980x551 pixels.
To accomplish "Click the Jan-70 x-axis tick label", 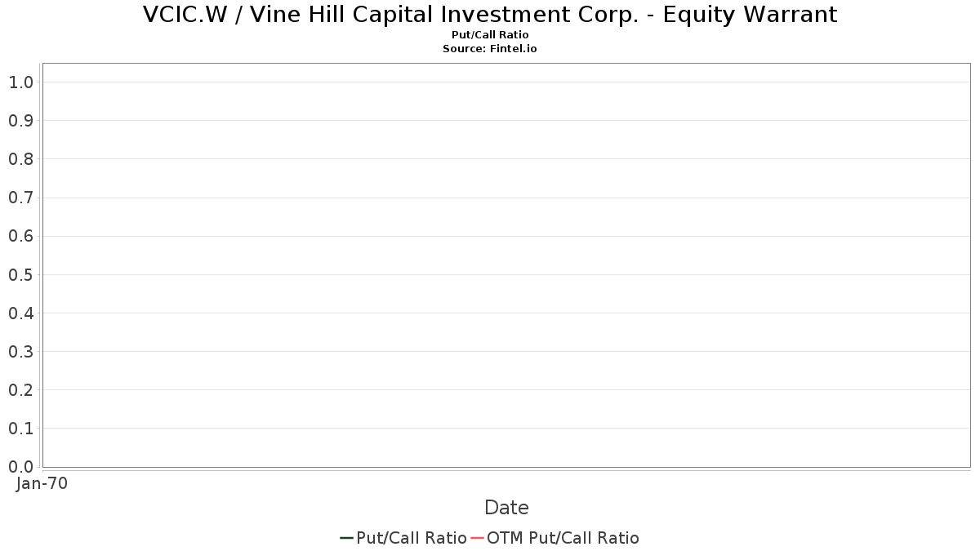I will tap(42, 484).
